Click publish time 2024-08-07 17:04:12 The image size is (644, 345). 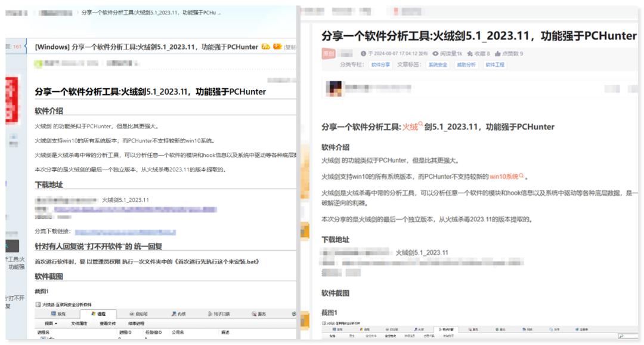pyautogui.click(x=395, y=54)
